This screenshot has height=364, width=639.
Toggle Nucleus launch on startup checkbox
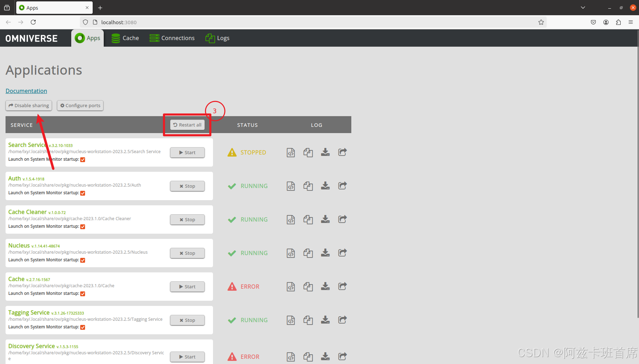click(83, 260)
